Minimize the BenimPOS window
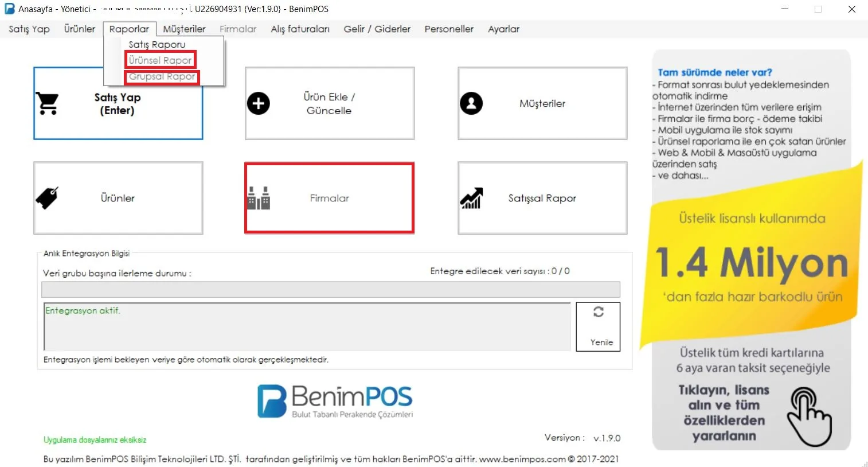 coord(785,9)
